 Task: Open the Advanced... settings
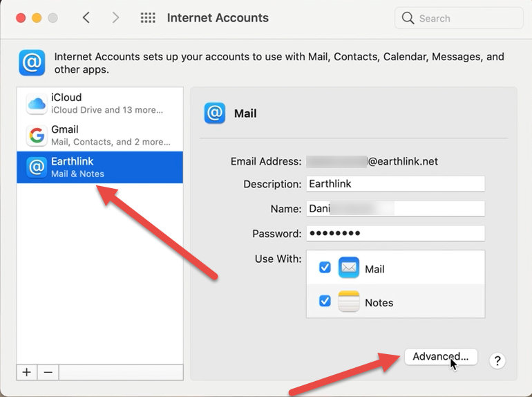tap(441, 357)
